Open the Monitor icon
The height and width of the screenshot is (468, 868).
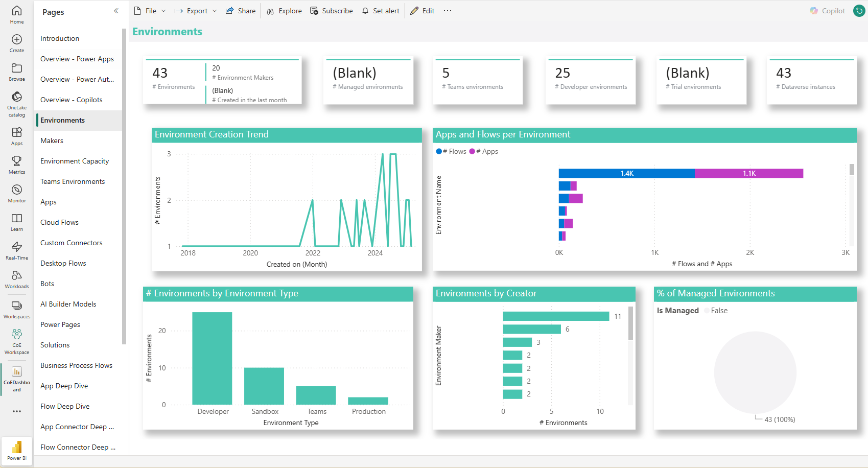tap(17, 190)
